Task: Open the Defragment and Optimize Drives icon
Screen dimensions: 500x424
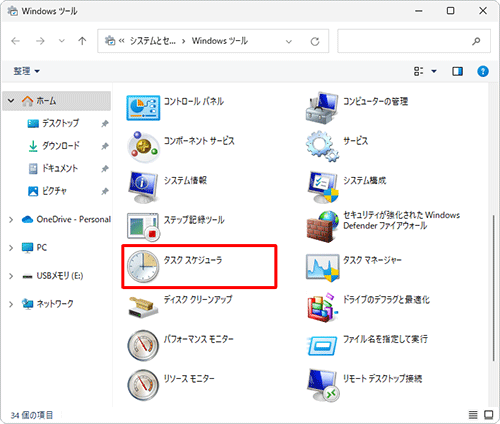Action: pyautogui.click(x=323, y=307)
